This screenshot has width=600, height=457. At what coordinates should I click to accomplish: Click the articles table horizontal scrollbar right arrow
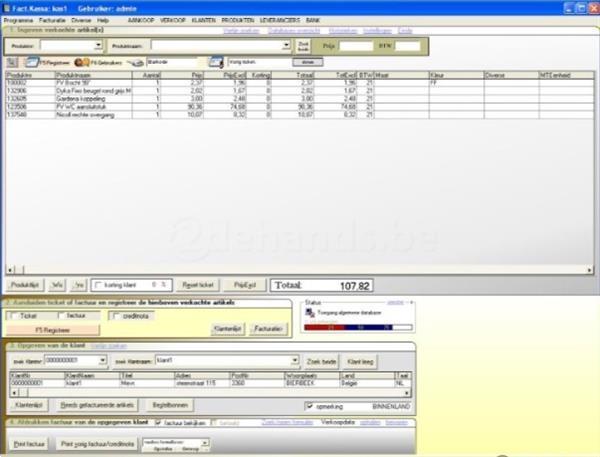tap(590, 270)
